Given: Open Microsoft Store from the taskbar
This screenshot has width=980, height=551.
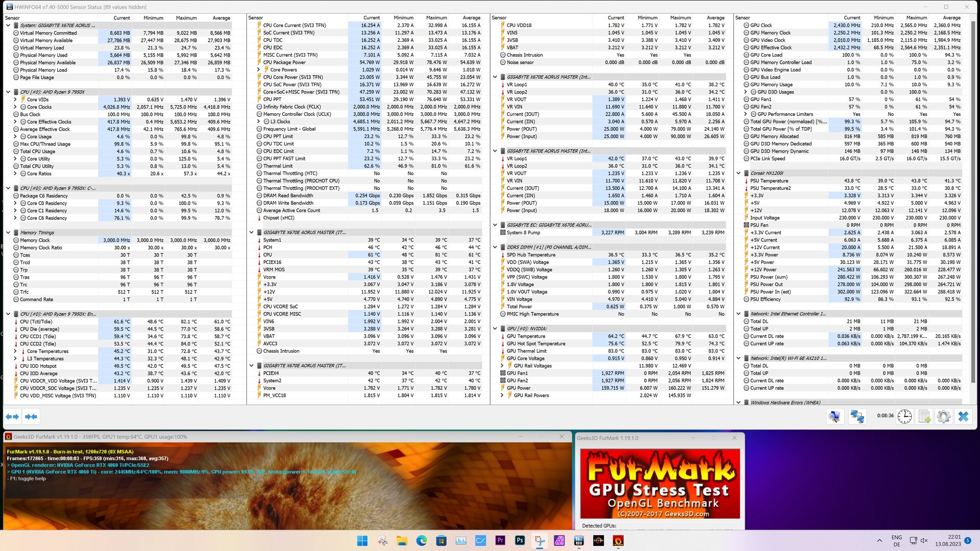Looking at the screenshot, I should (441, 541).
